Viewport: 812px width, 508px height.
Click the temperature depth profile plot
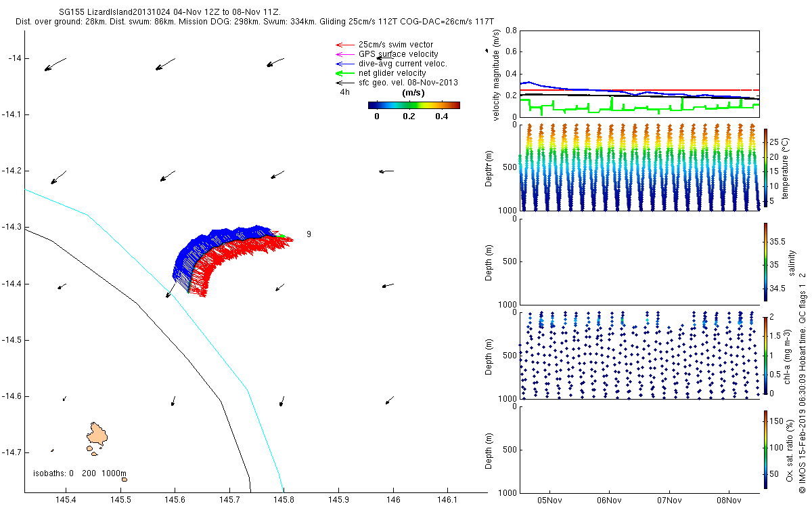pos(639,167)
